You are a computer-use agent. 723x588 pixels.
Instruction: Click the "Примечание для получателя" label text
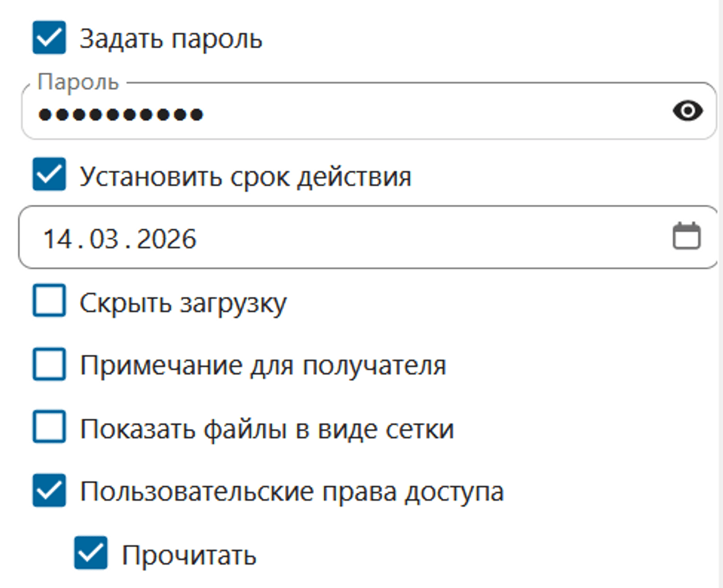(263, 366)
